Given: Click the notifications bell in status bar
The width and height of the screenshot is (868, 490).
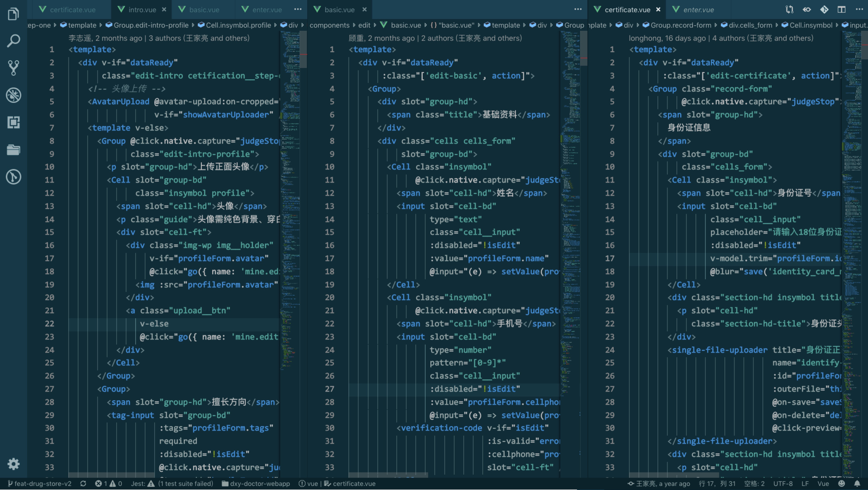Looking at the screenshot, I should [x=857, y=484].
